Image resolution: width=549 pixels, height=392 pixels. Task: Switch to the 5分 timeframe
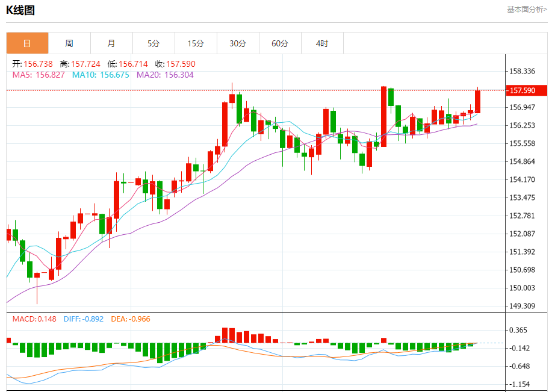tap(154, 43)
